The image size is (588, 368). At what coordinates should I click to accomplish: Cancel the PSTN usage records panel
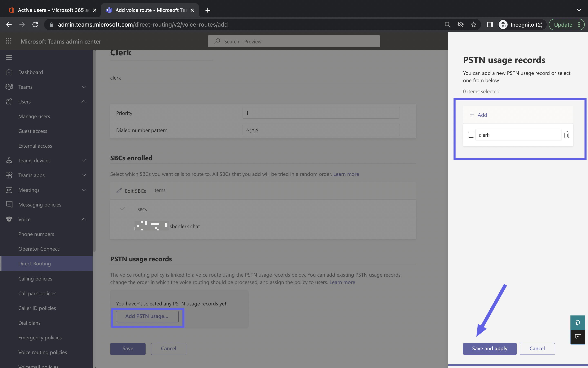[x=537, y=349]
